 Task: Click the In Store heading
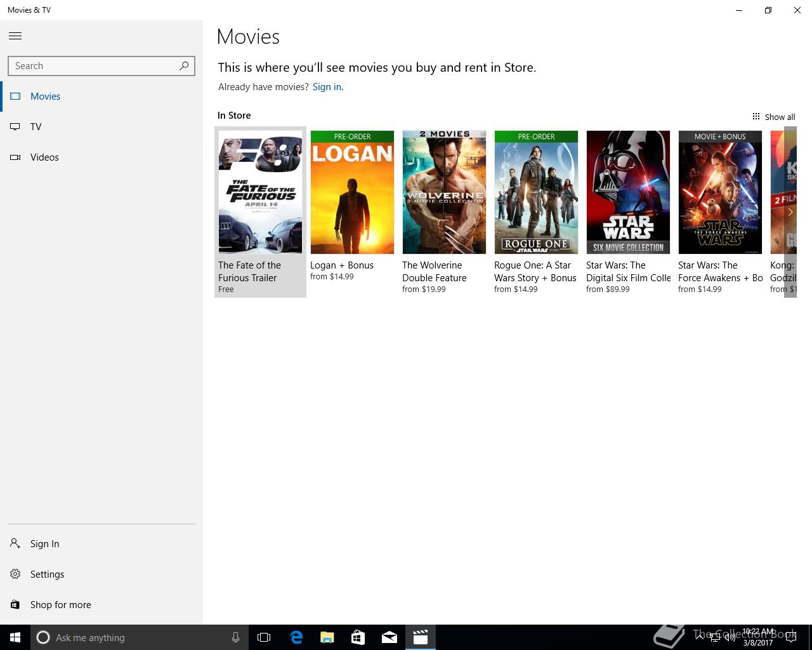coord(234,116)
